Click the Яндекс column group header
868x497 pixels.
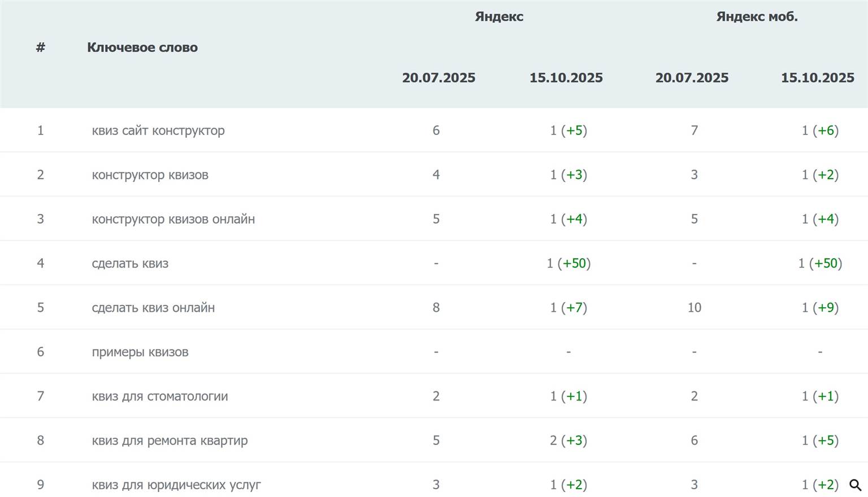click(499, 17)
